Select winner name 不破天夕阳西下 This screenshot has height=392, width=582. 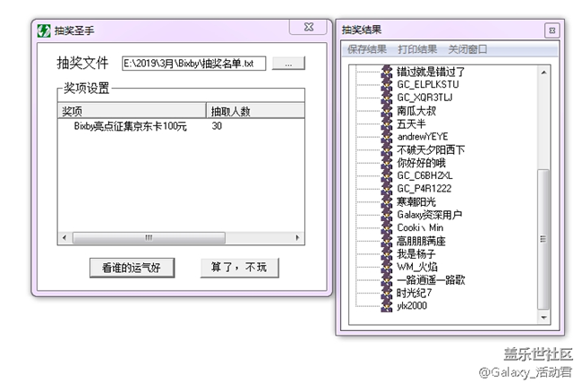(431, 149)
